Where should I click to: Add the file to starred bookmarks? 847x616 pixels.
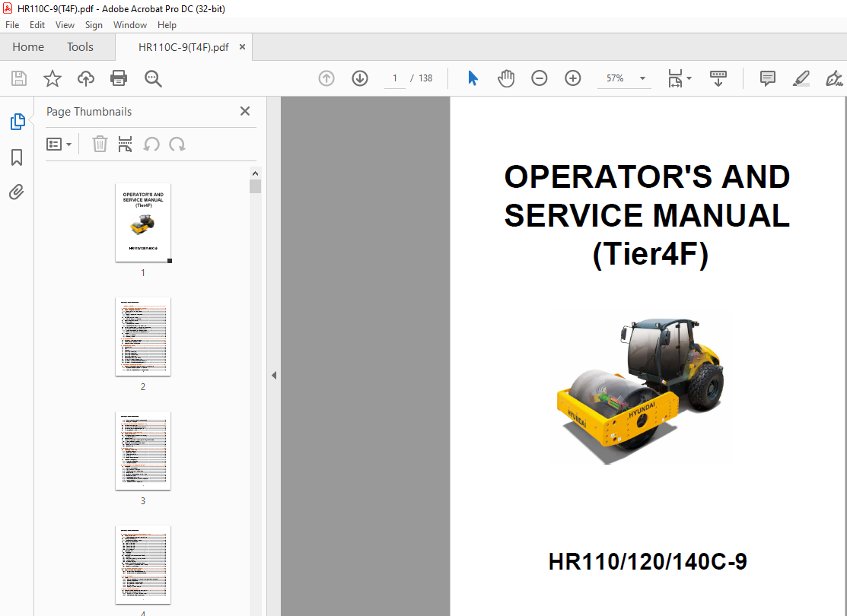coord(53,78)
